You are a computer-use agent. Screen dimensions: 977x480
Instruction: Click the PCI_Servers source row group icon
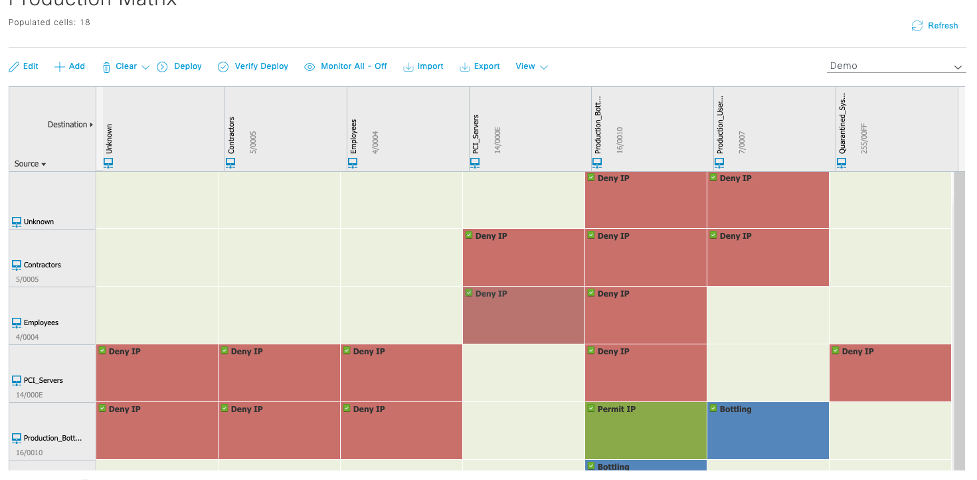point(17,380)
